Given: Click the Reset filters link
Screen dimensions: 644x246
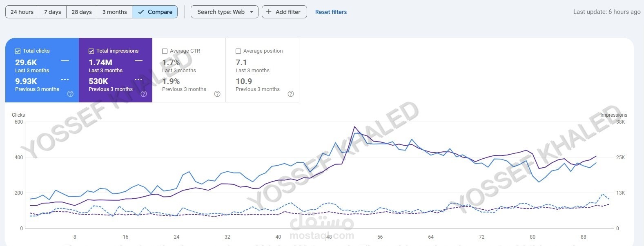Looking at the screenshot, I should [x=331, y=12].
